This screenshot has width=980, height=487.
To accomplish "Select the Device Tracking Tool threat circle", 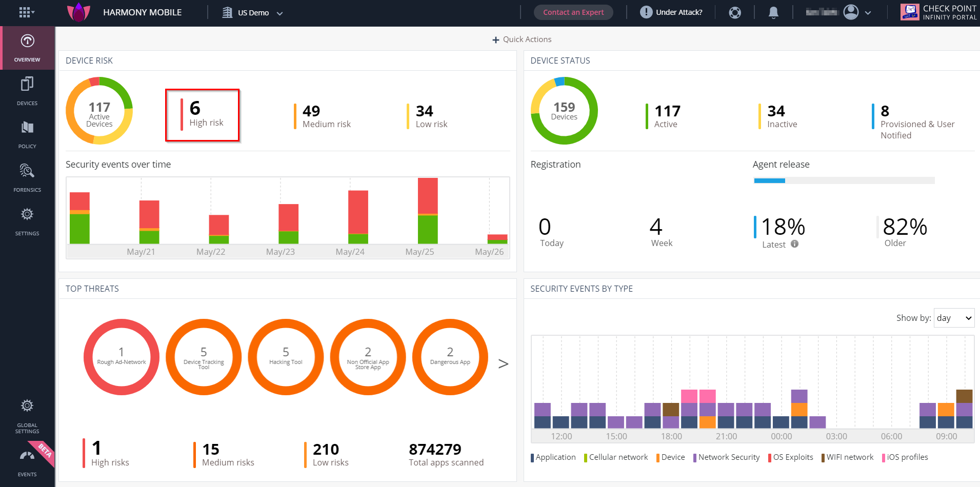I will (204, 357).
